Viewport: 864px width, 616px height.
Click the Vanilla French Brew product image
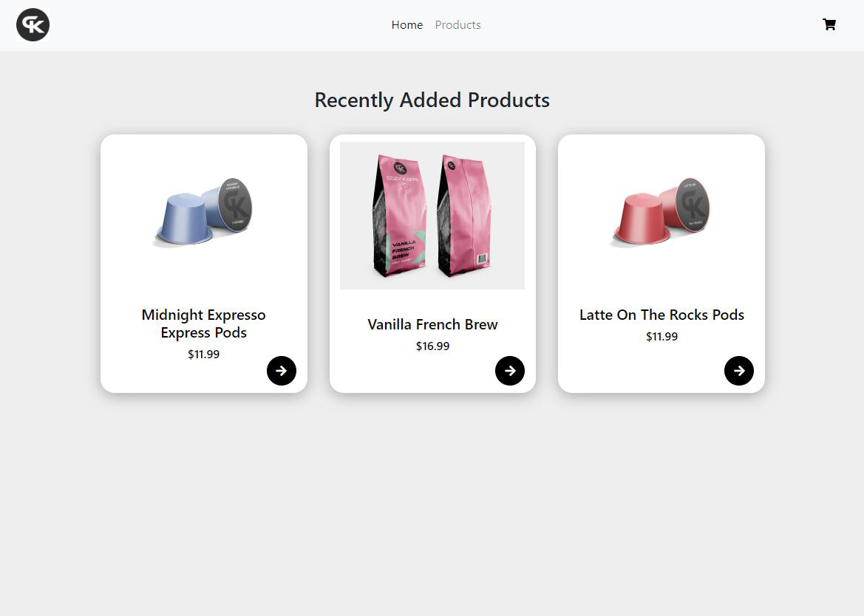click(432, 215)
